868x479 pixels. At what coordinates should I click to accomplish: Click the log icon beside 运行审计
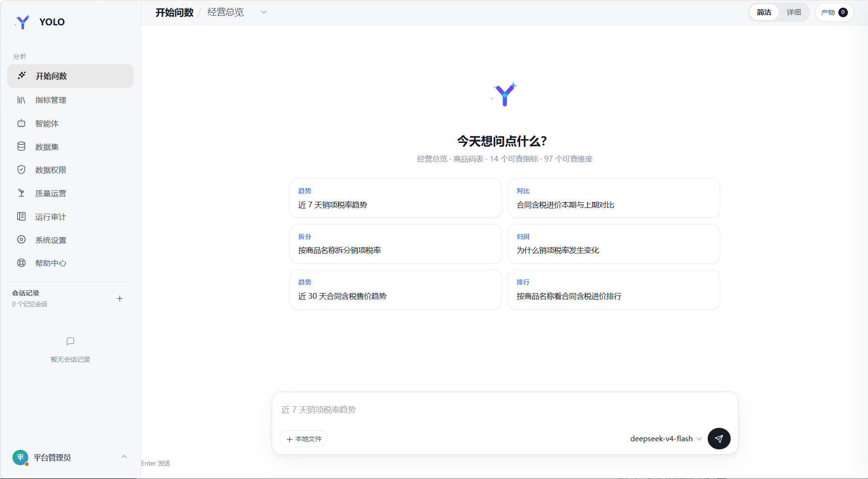(x=22, y=217)
